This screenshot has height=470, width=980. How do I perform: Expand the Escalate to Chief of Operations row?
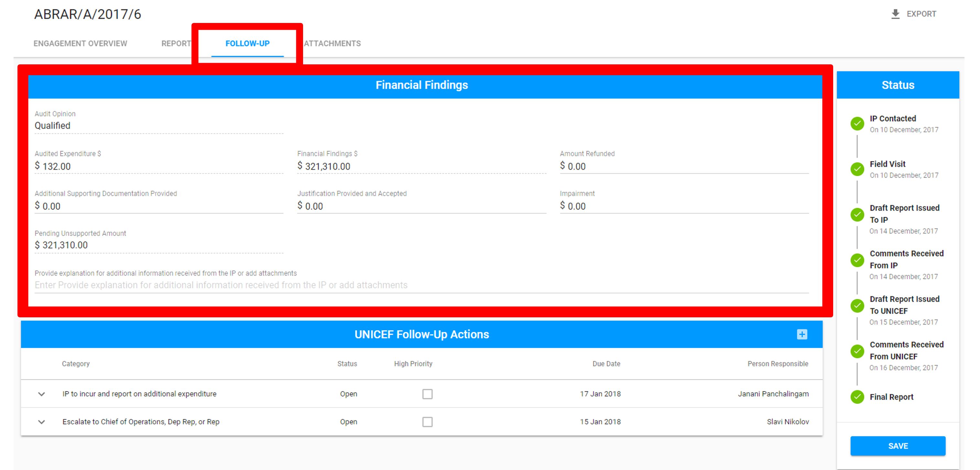42,422
